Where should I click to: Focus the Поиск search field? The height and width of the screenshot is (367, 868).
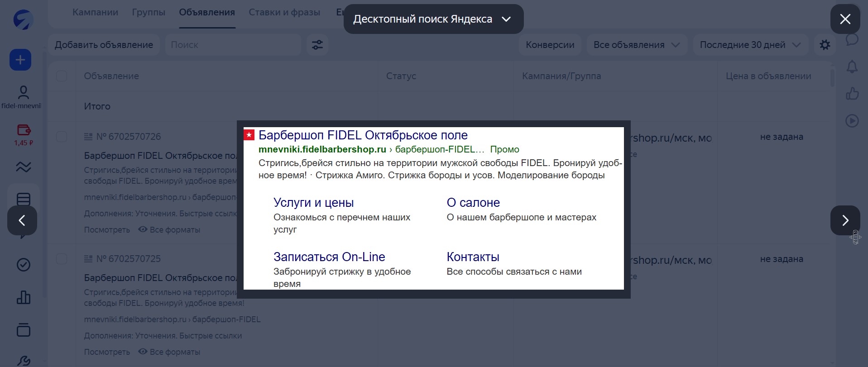233,45
